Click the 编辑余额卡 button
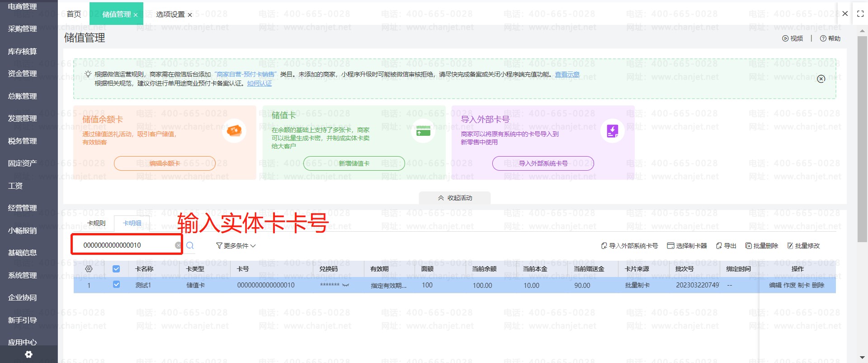This screenshot has height=363, width=868. [165, 163]
